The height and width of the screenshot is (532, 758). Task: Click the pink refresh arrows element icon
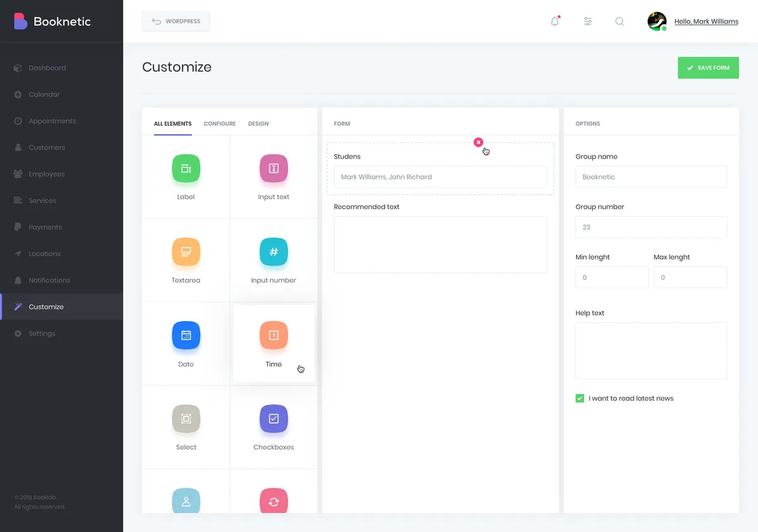click(274, 500)
